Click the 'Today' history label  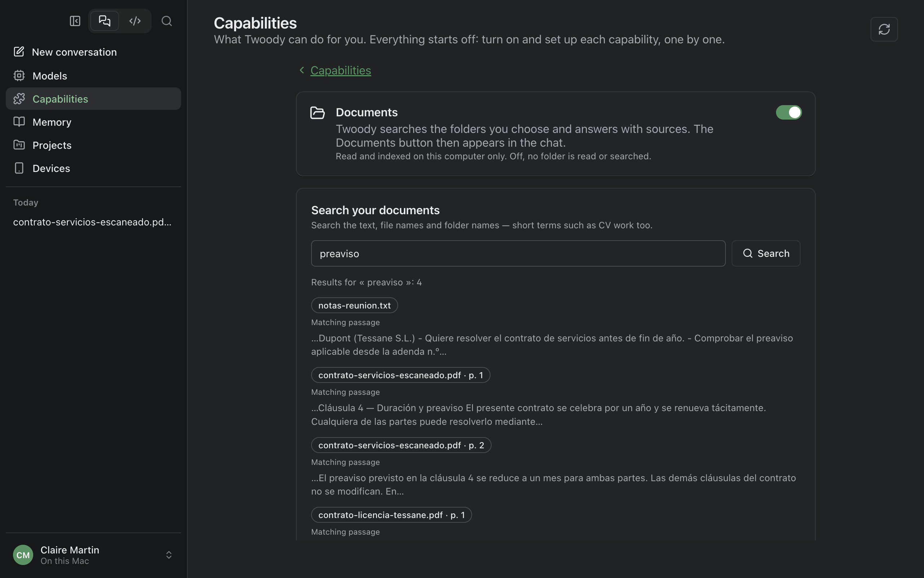(26, 203)
